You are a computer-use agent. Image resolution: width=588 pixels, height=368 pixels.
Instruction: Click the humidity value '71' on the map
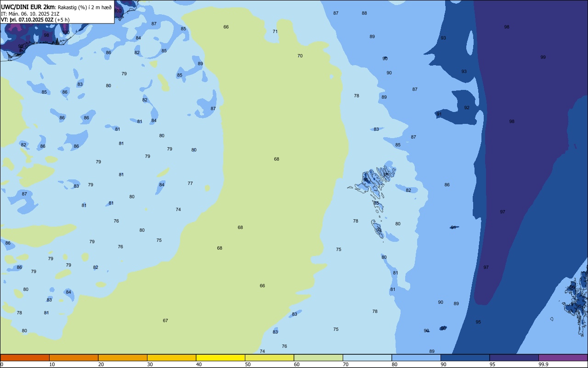tap(275, 32)
